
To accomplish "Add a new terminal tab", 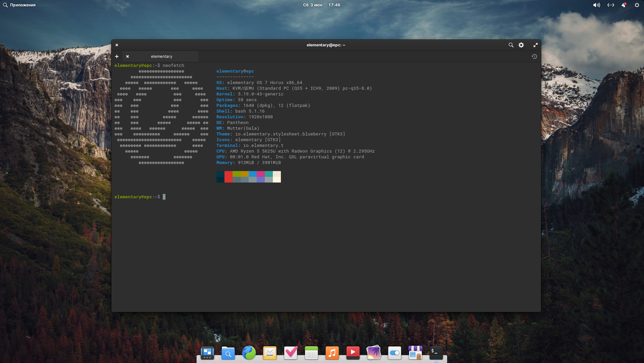I will (x=116, y=56).
